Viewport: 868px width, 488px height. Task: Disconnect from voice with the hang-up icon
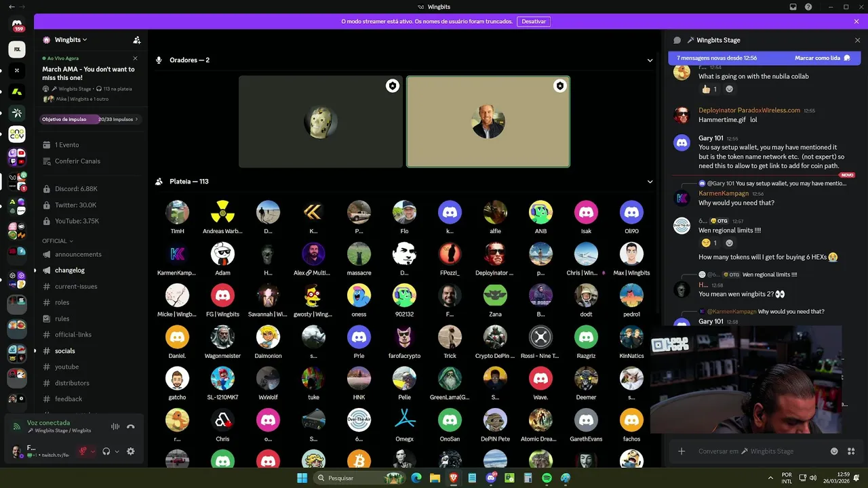(131, 426)
